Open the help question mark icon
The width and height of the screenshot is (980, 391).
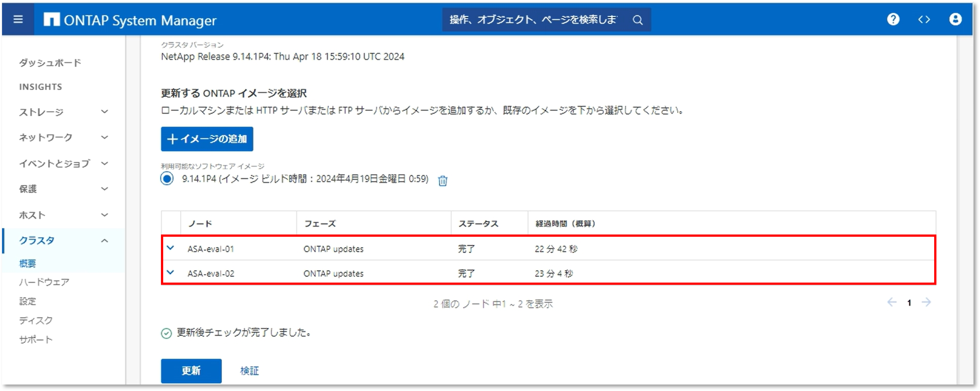(893, 19)
